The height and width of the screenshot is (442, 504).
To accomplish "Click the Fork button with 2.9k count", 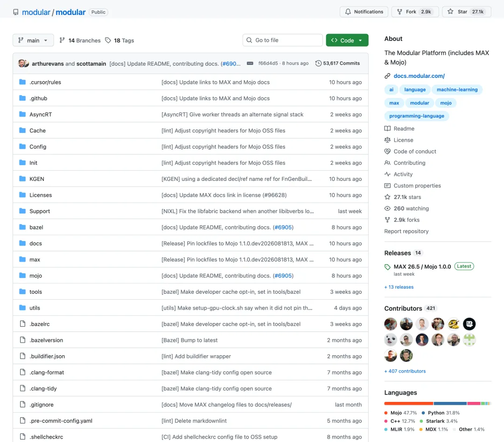I will point(415,12).
